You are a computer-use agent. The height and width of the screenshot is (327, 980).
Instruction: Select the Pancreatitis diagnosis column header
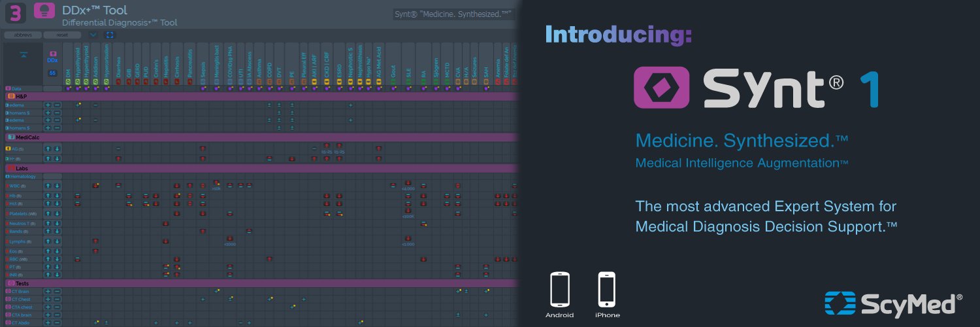pos(190,64)
